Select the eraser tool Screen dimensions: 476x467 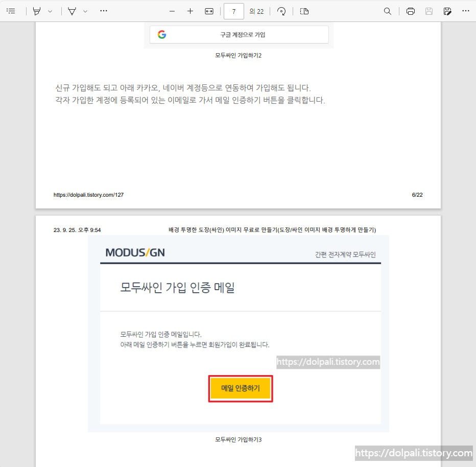click(72, 12)
